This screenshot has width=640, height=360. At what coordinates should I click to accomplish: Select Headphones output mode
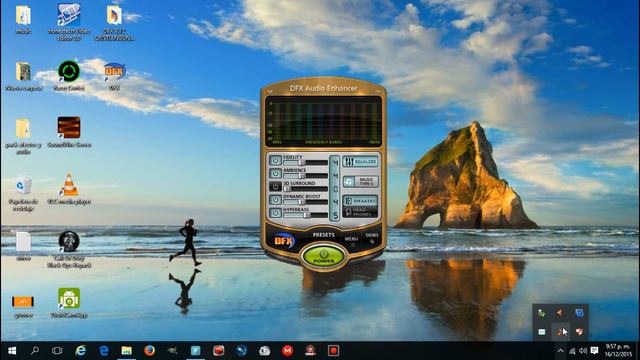[360, 212]
